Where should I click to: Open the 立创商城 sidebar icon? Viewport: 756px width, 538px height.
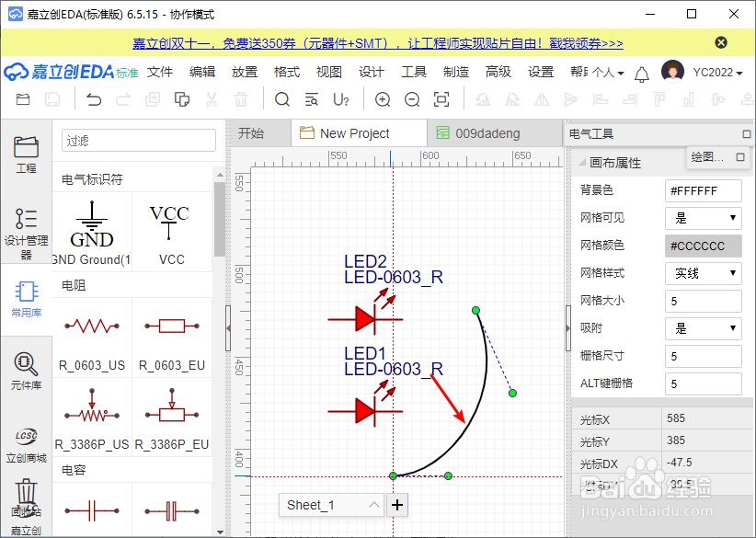(25, 443)
